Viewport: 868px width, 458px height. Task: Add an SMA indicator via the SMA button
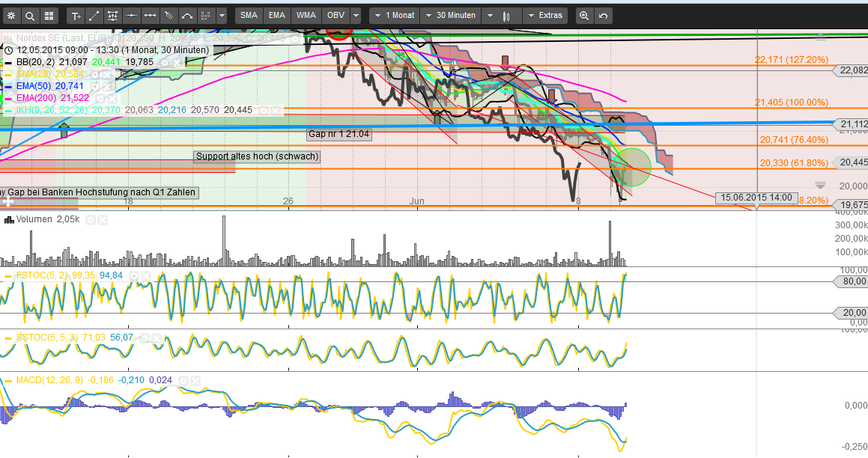(x=249, y=14)
